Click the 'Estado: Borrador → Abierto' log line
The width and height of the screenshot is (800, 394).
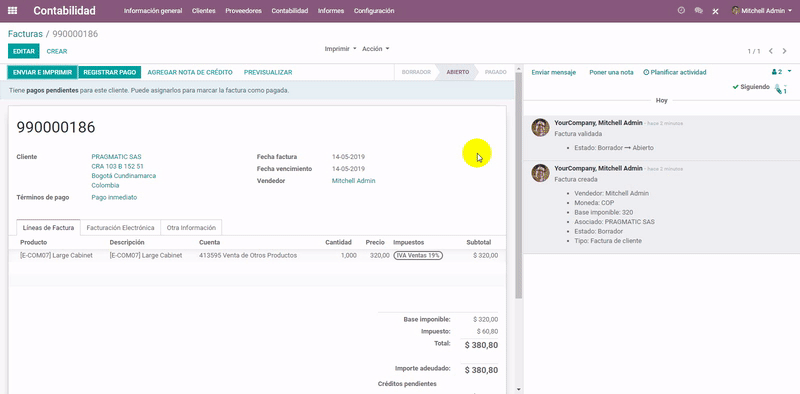tap(614, 147)
